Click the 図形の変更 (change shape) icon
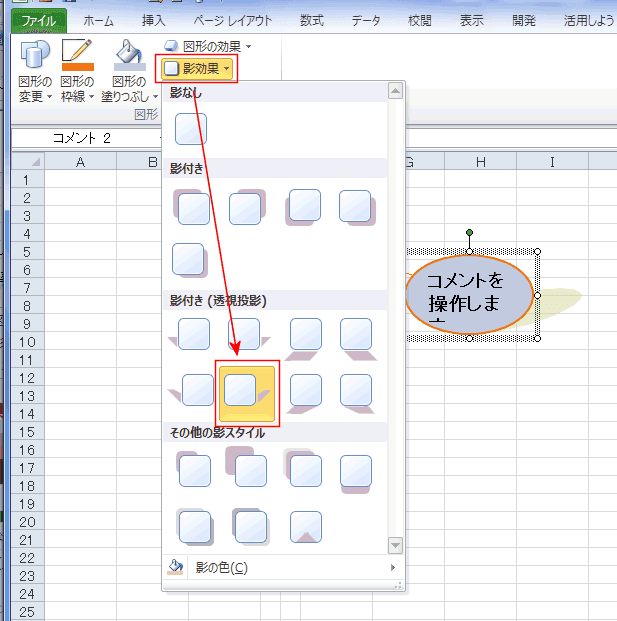The image size is (617, 621). (x=34, y=58)
